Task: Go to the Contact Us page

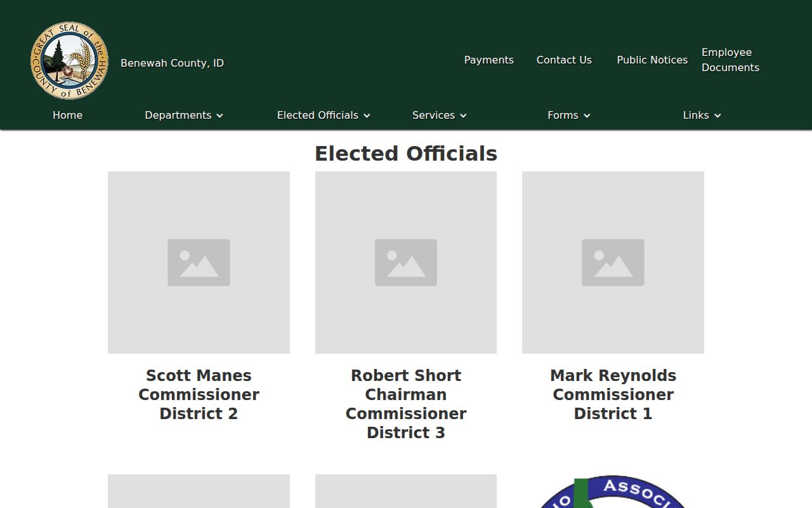Action: pyautogui.click(x=564, y=60)
